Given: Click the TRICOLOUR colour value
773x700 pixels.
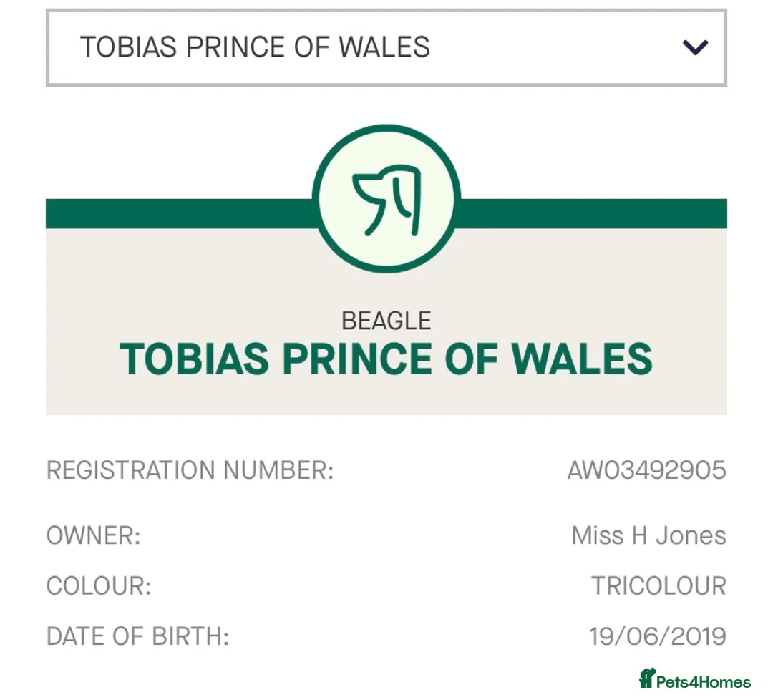Looking at the screenshot, I should coord(658,586).
